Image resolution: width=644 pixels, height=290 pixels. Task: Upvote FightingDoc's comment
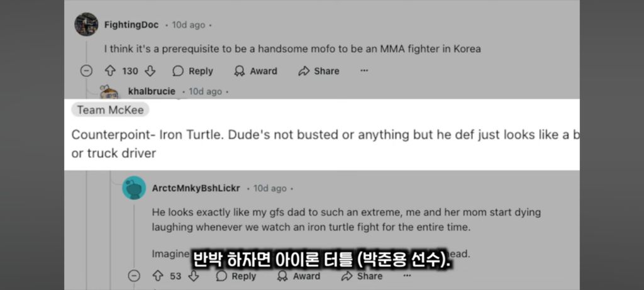click(x=110, y=71)
